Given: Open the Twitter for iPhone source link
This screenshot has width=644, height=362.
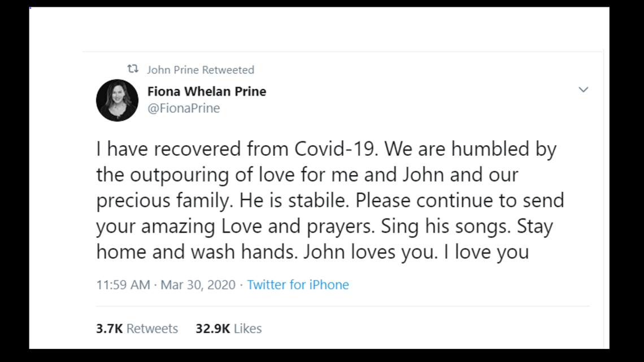Looking at the screenshot, I should pos(298,285).
